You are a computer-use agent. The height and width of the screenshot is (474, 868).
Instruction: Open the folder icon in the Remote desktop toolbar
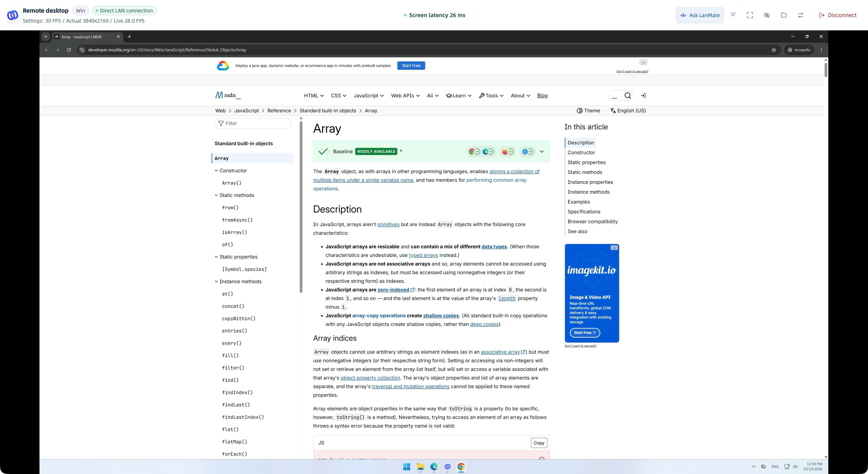coord(783,15)
